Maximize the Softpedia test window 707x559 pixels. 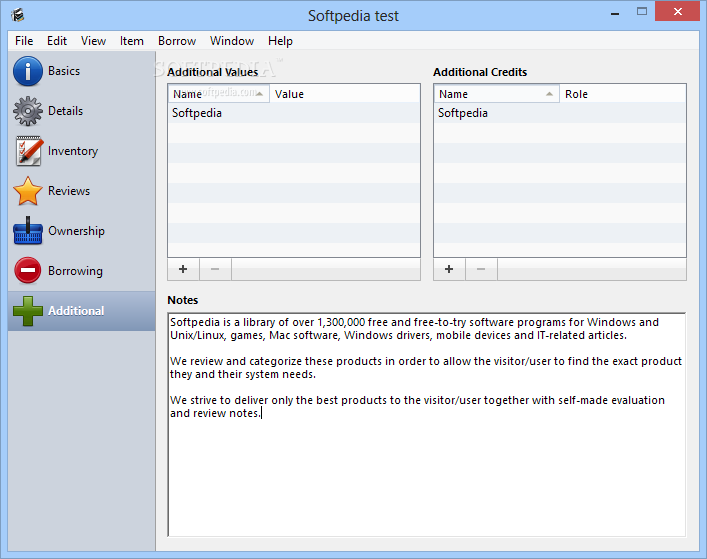point(642,12)
